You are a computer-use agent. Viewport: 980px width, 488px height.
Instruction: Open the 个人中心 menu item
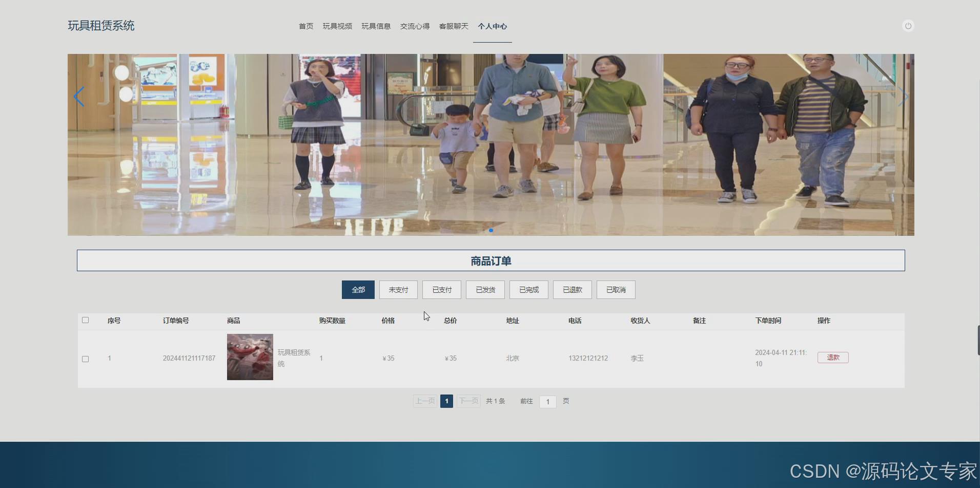tap(492, 26)
